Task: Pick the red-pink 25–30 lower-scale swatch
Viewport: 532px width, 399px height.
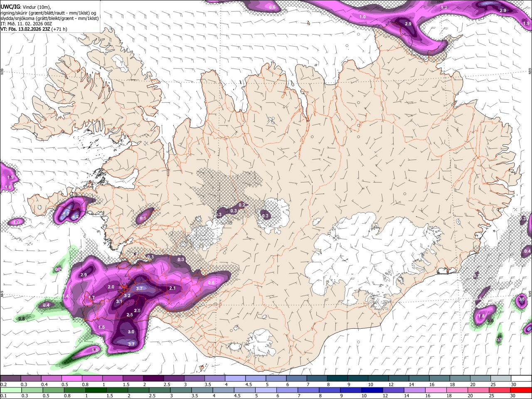Action: (499, 390)
